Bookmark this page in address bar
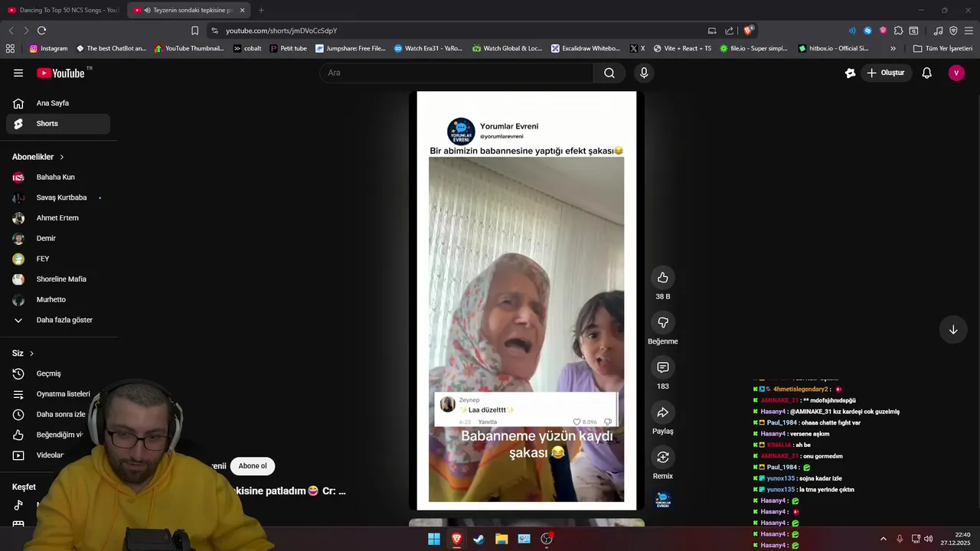The height and width of the screenshot is (551, 980). (x=194, y=31)
